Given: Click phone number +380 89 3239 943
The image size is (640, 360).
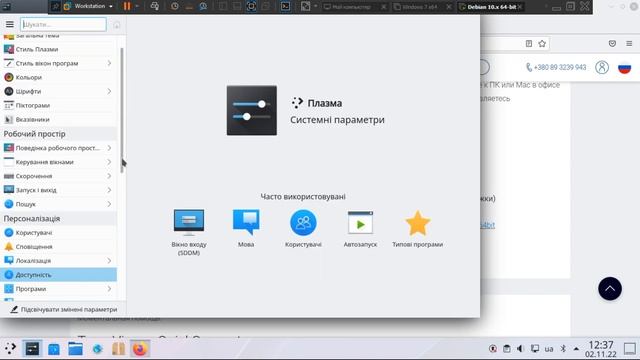Looking at the screenshot, I should 560,67.
